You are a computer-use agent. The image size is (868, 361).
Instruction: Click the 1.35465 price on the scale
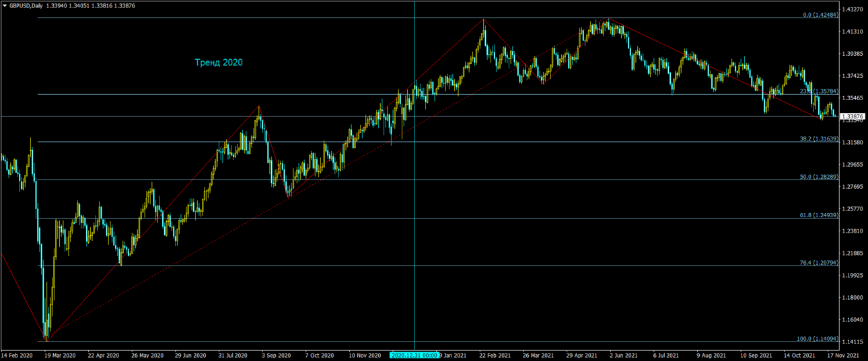click(853, 98)
